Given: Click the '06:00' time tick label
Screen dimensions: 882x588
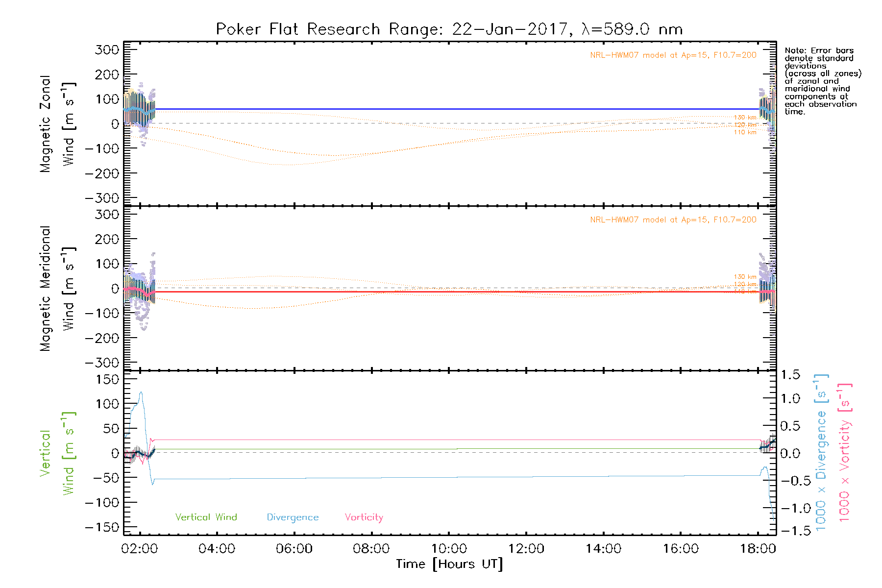Looking at the screenshot, I should pos(294,549).
